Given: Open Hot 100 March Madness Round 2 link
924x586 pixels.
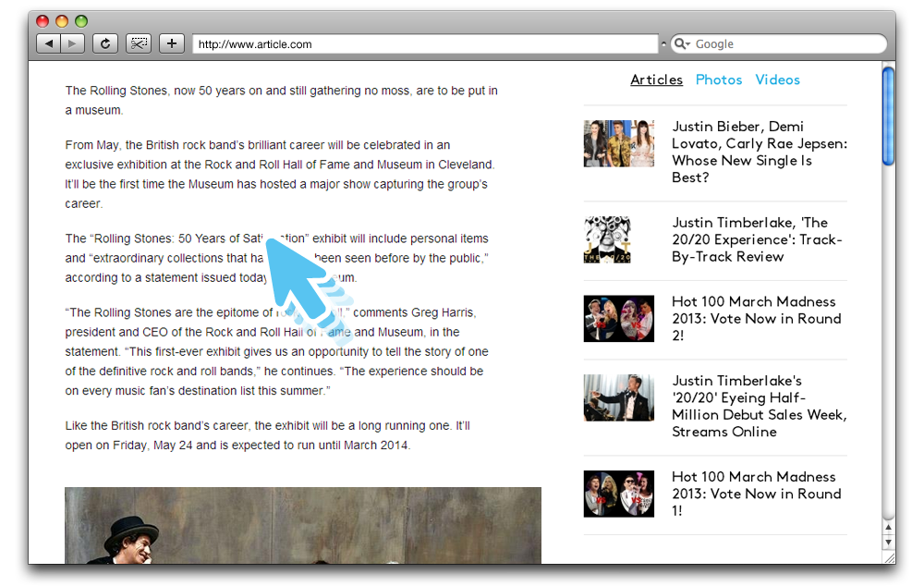Looking at the screenshot, I should coord(757,318).
